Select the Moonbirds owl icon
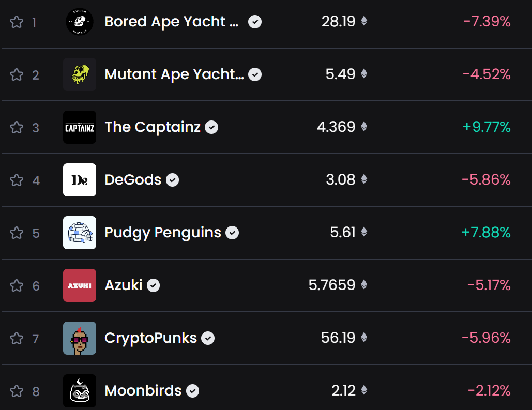 click(80, 391)
